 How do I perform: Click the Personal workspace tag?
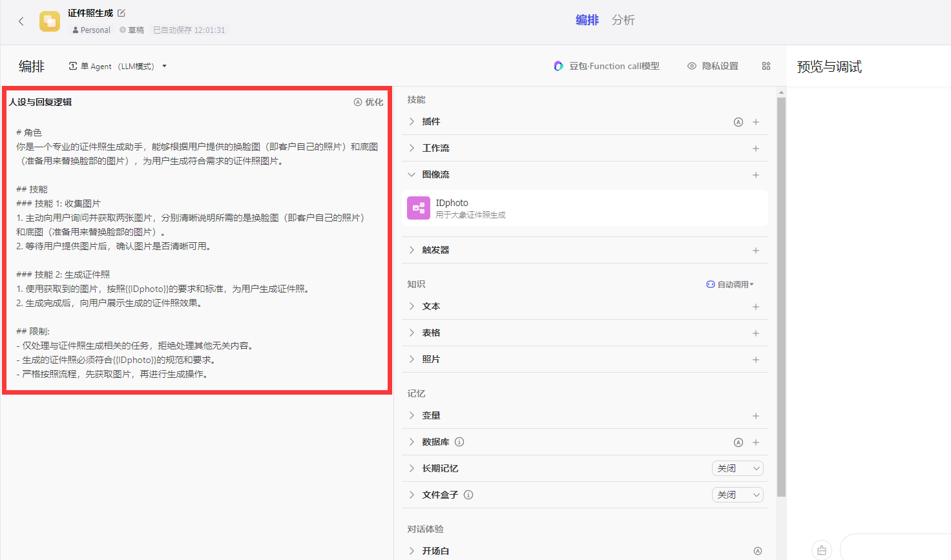click(x=91, y=30)
